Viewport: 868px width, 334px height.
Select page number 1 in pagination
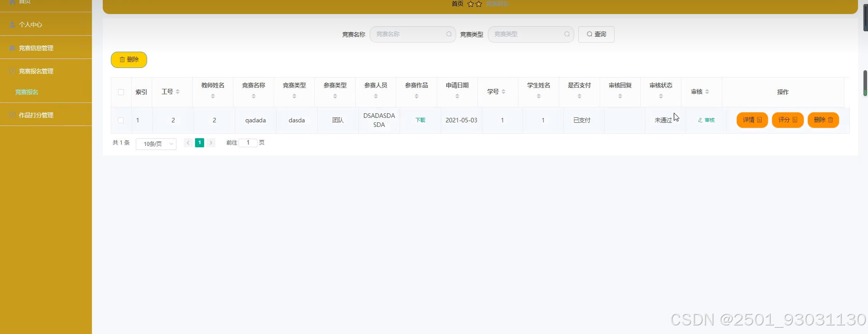click(x=200, y=143)
